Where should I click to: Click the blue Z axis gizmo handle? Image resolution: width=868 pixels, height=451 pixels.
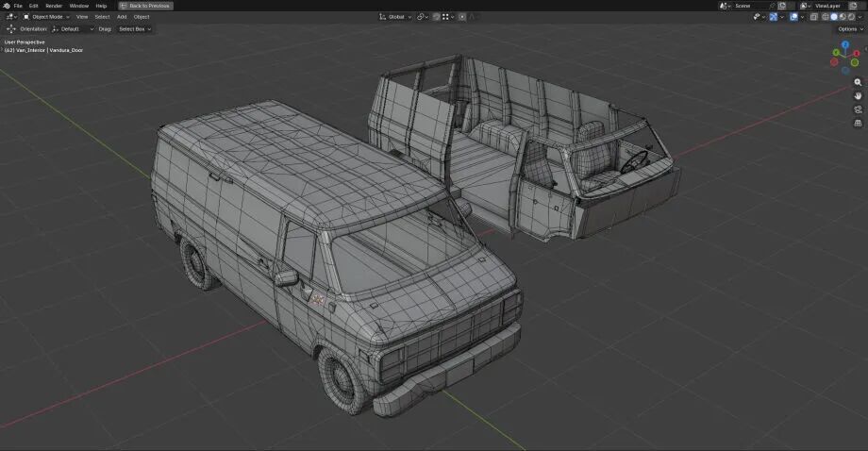pyautogui.click(x=845, y=43)
